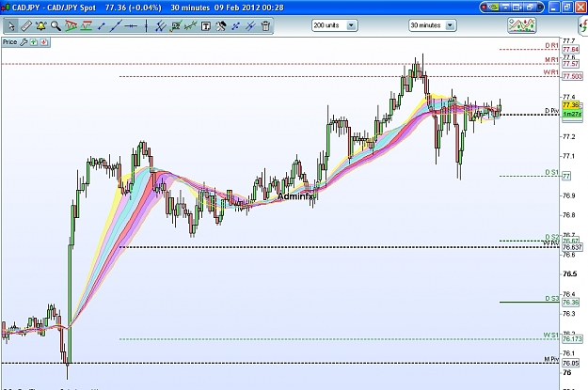
Task: Click the 76.36 D S3 price label
Action: point(570,302)
